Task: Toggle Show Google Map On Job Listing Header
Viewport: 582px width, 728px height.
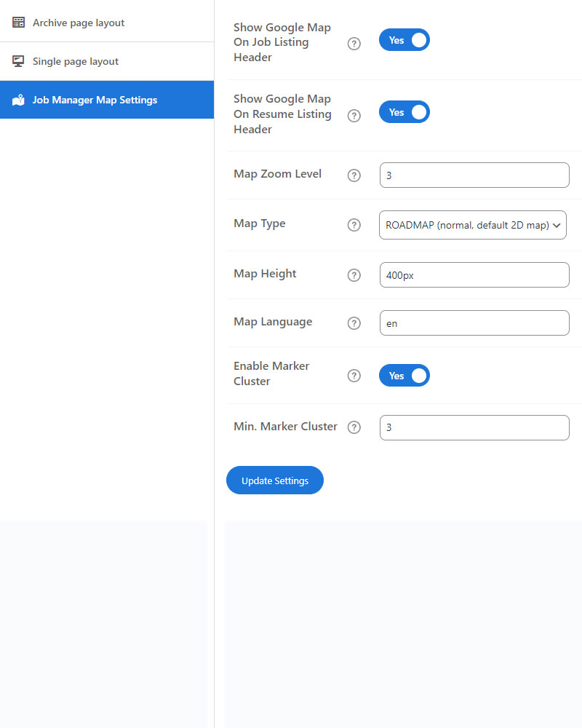Action: [404, 40]
